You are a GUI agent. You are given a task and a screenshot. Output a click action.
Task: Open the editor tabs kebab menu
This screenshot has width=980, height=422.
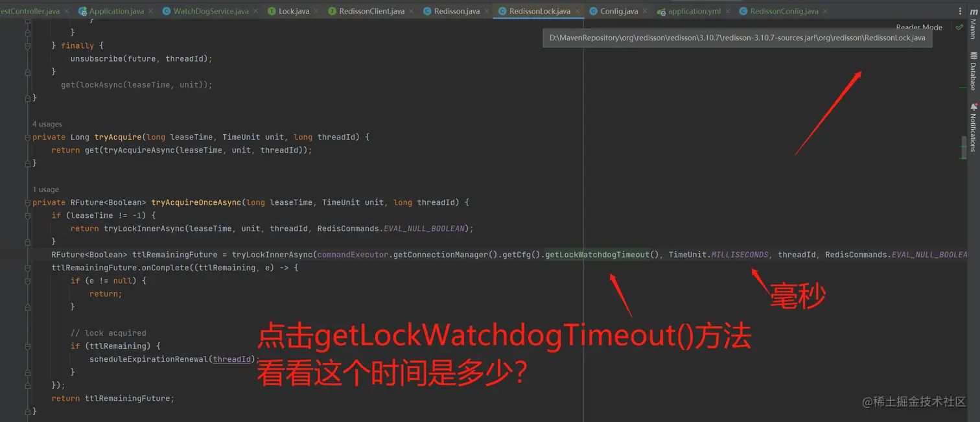point(959,11)
